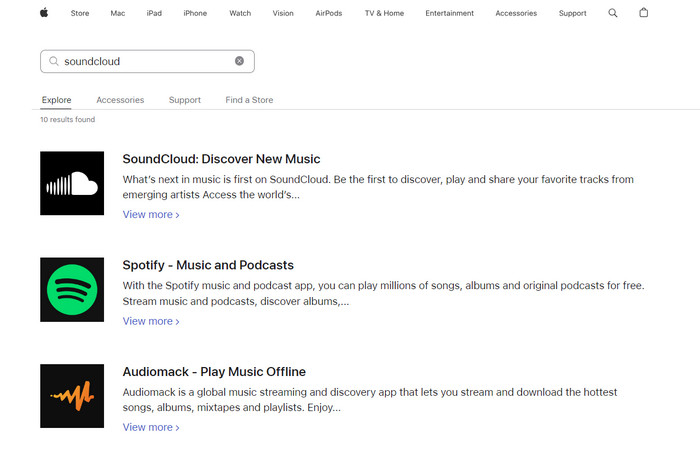Clear the soundcloud search text
The width and height of the screenshot is (700, 453).
(239, 61)
